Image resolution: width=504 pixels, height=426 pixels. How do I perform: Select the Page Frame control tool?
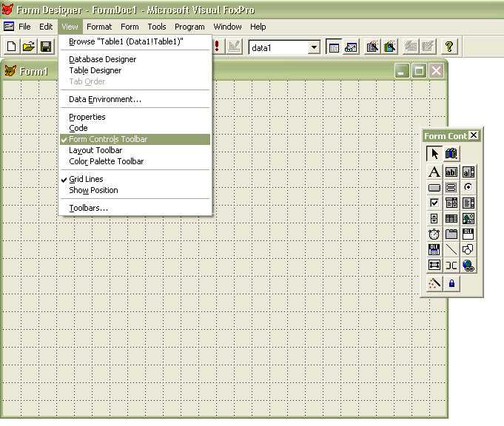point(451,234)
